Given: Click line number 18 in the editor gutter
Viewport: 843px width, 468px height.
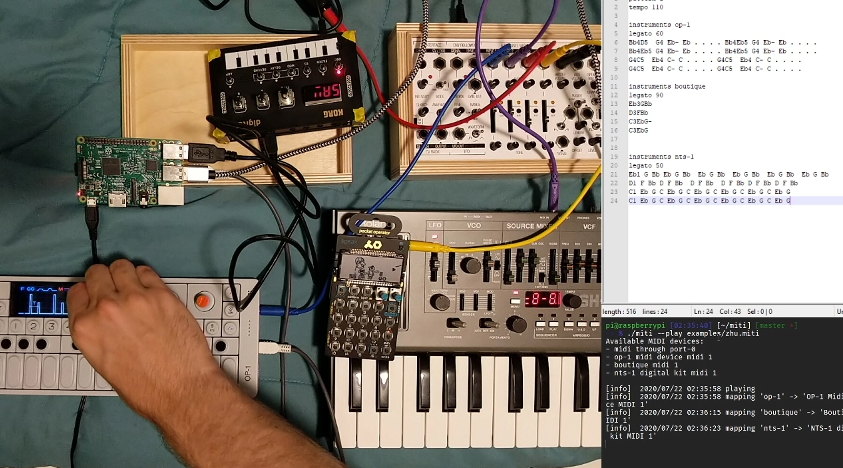Looking at the screenshot, I should [x=615, y=148].
